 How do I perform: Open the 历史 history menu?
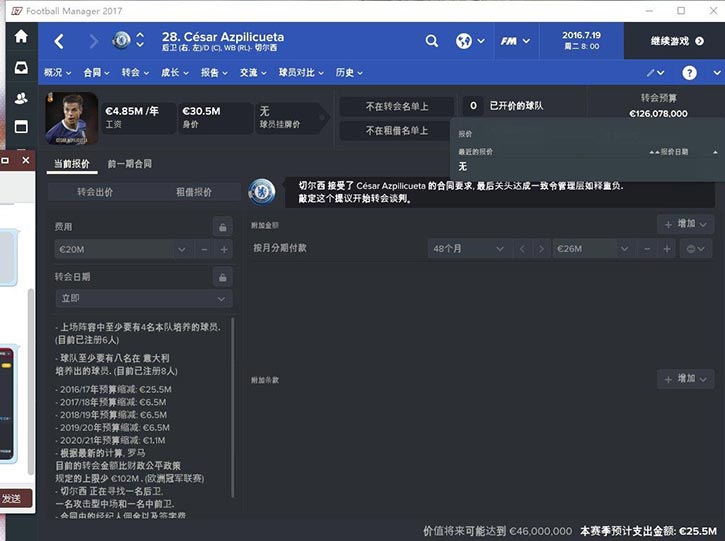coord(349,73)
